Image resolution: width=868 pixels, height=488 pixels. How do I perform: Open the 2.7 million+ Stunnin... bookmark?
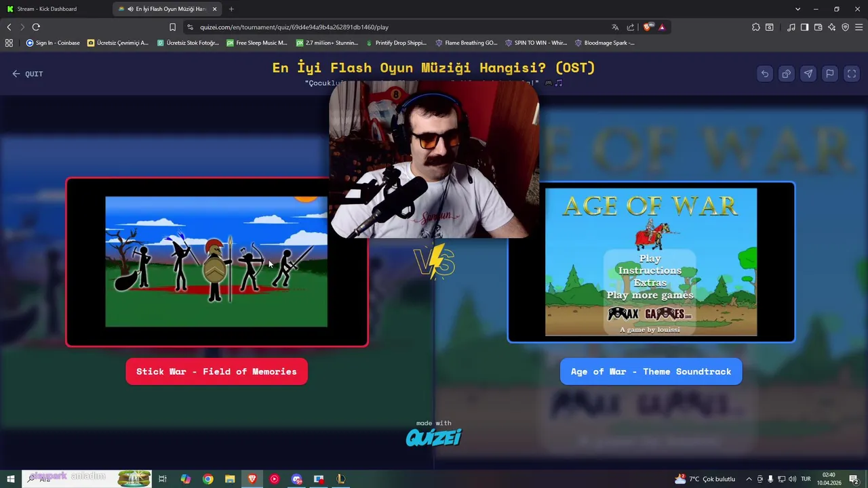point(327,43)
